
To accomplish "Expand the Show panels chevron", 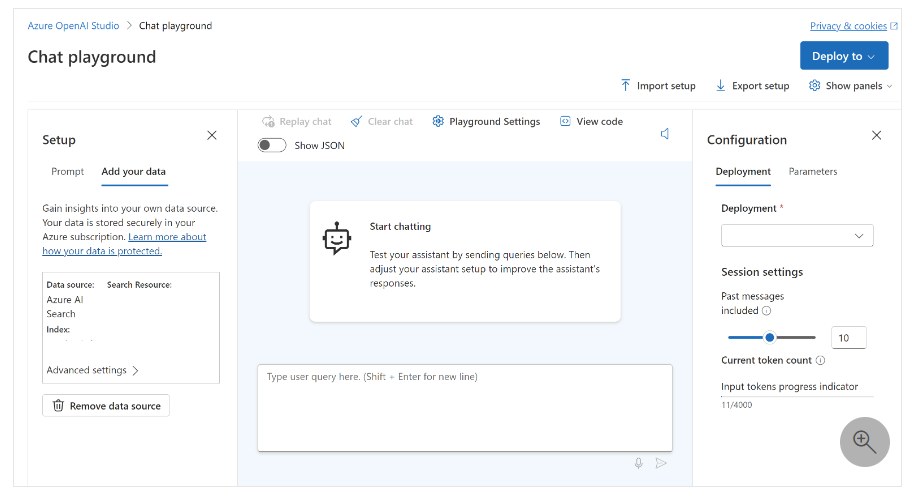I will [889, 86].
